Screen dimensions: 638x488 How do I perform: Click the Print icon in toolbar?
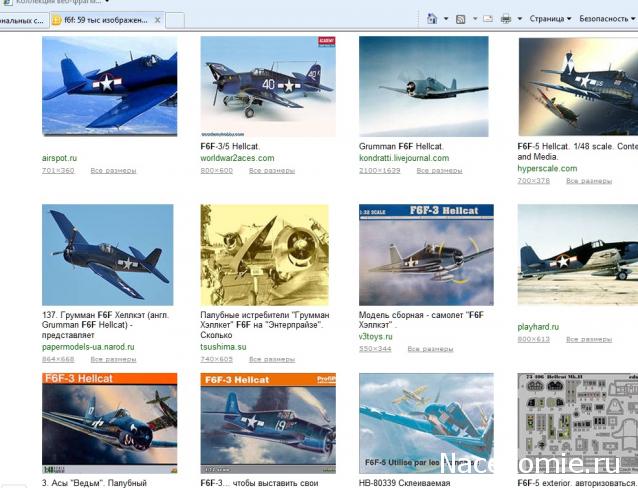(x=506, y=19)
